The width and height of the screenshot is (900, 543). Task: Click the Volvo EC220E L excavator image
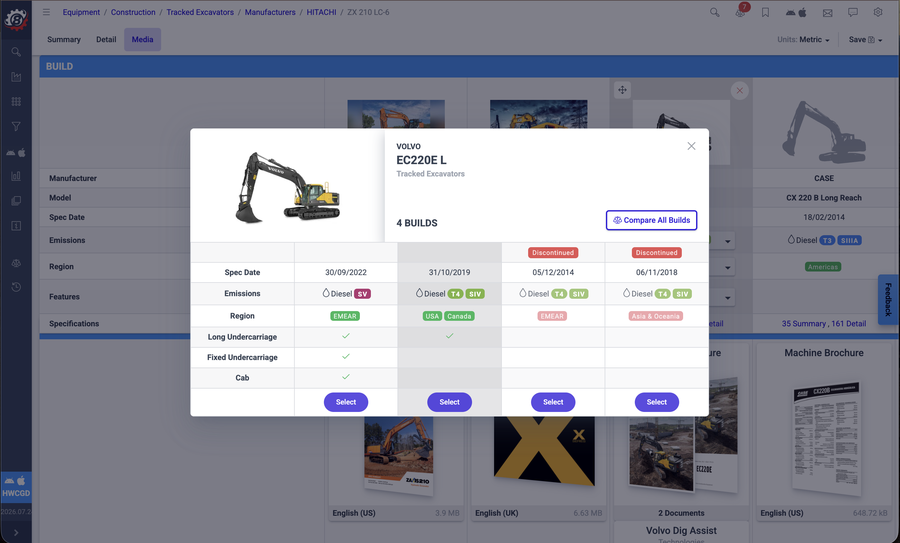[288, 187]
